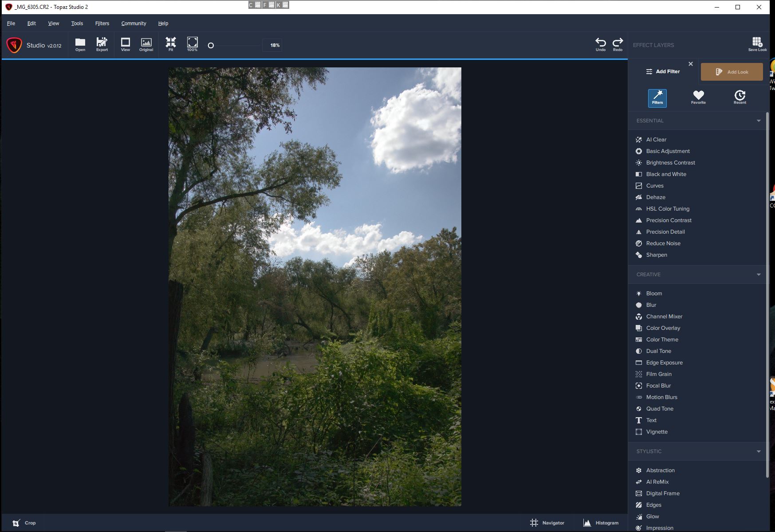
Task: Collapse the ESSENTIAL filter section
Action: (x=759, y=121)
